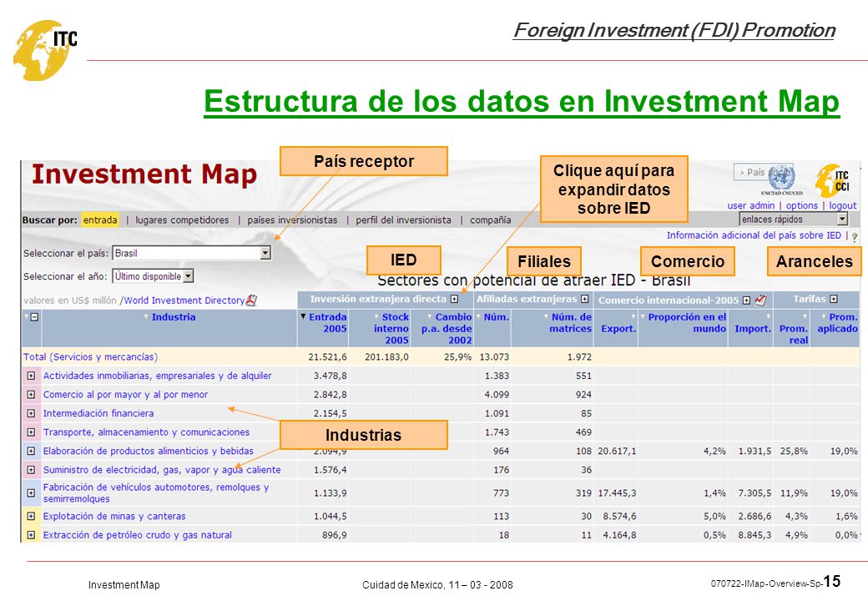Expand Actividades inmobiliarias industry row
This screenshot has height=601, width=868.
tap(31, 376)
